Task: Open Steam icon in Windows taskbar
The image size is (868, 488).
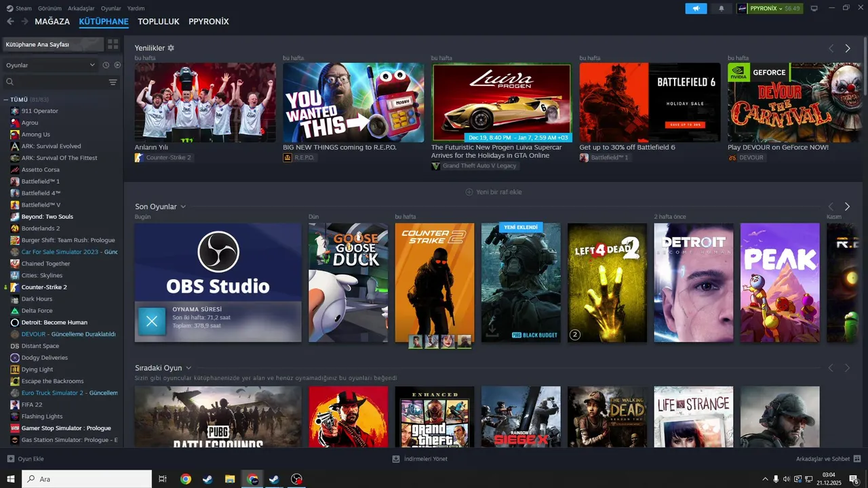Action: click(x=207, y=479)
